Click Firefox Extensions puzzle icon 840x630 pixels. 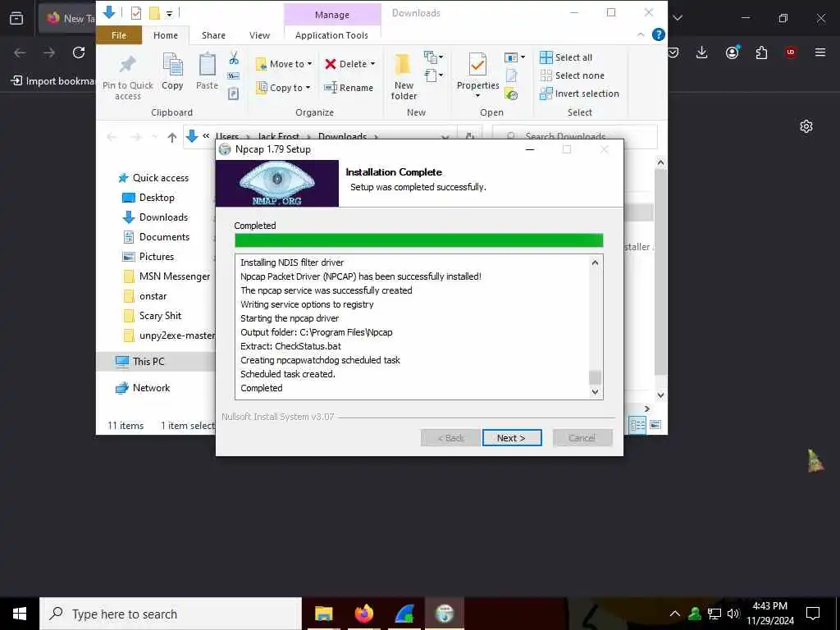(x=761, y=52)
